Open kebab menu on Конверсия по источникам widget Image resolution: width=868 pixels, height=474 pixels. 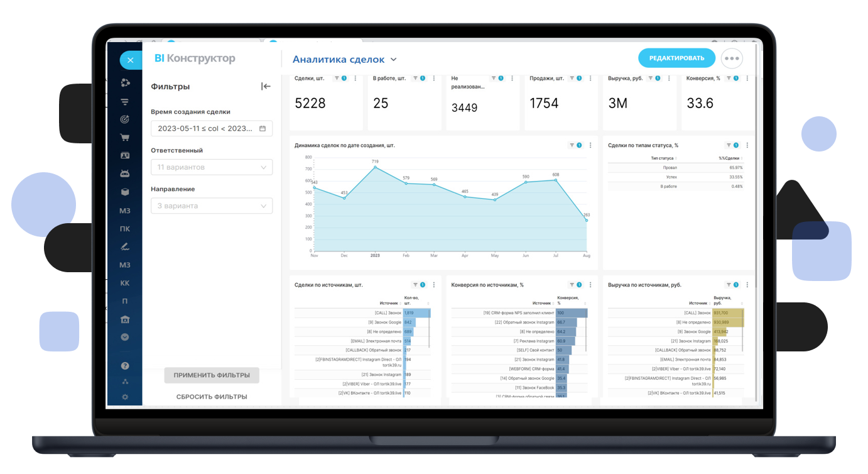[x=590, y=285]
